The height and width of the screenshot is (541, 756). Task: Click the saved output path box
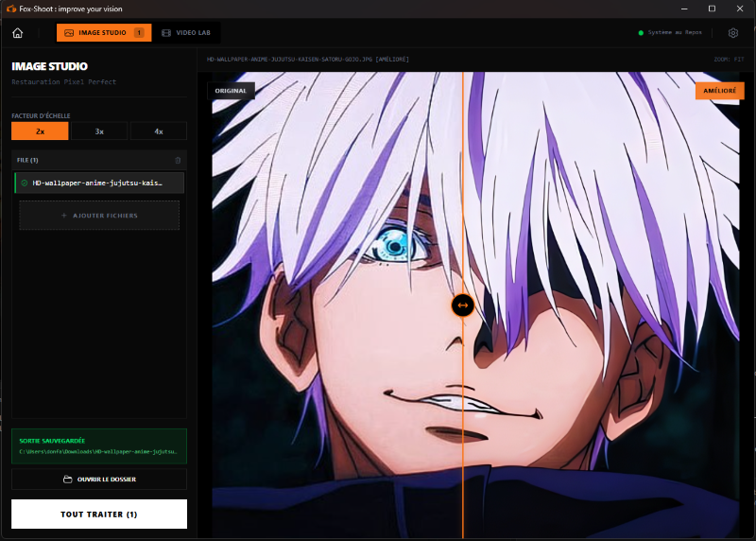click(x=99, y=446)
